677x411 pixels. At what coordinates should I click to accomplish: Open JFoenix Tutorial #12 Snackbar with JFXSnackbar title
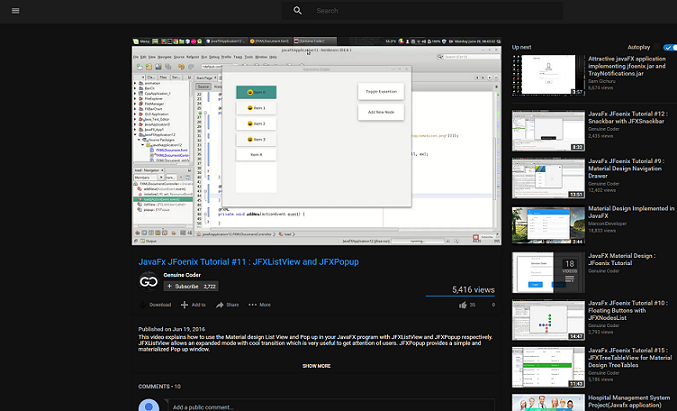click(x=628, y=117)
